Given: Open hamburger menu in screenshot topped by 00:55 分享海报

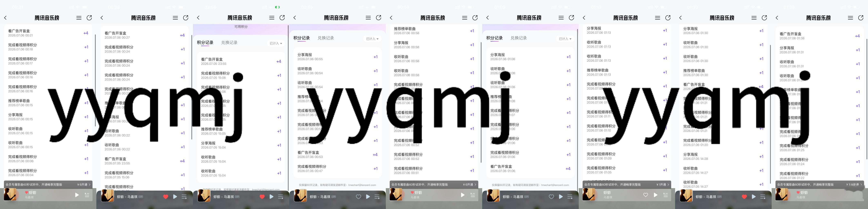Looking at the screenshot, I should click(368, 18).
